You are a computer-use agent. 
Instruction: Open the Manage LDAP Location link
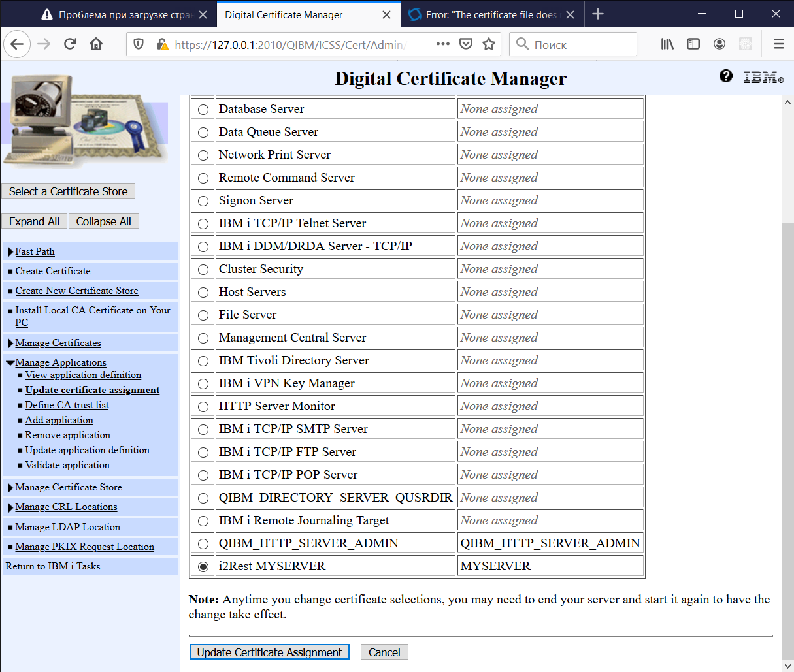(67, 527)
